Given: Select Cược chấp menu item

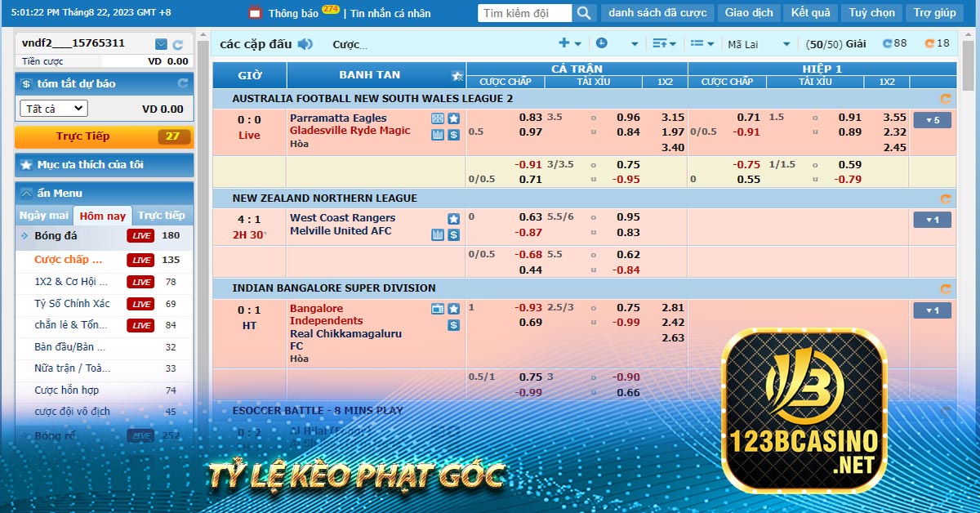Looking at the screenshot, I should [69, 260].
